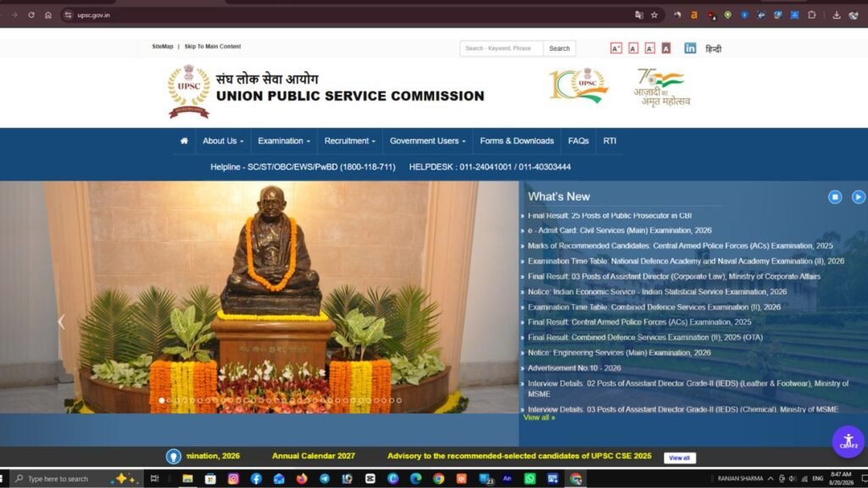Open Final Result 25 Posts of Public Prosecutor
868x488 pixels.
point(609,215)
